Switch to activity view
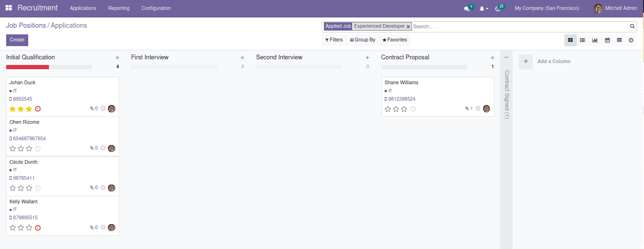The height and width of the screenshot is (249, 644). pos(631,40)
